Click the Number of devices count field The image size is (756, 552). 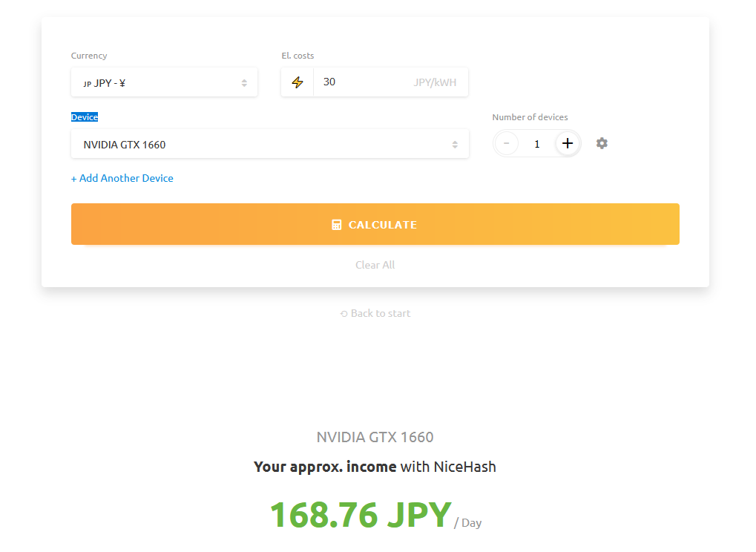pyautogui.click(x=536, y=143)
